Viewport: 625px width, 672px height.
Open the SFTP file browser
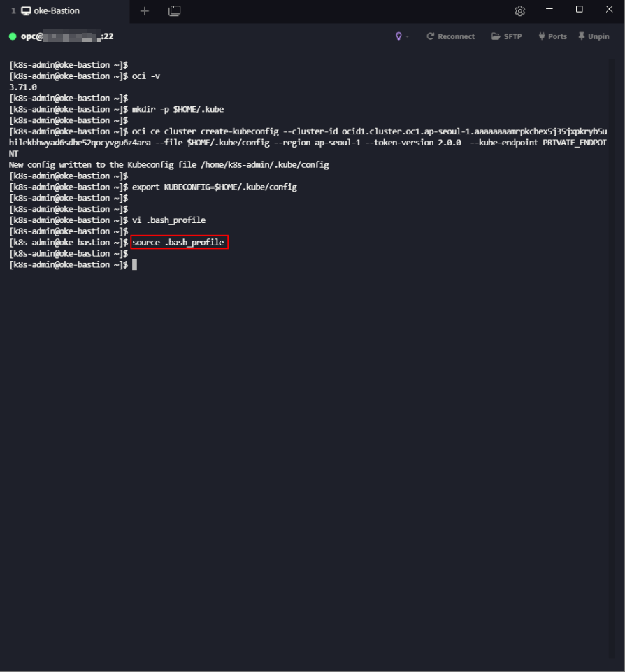click(x=507, y=36)
